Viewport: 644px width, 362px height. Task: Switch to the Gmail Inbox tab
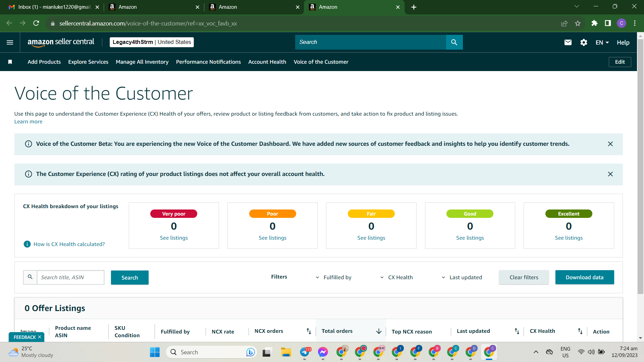click(54, 7)
